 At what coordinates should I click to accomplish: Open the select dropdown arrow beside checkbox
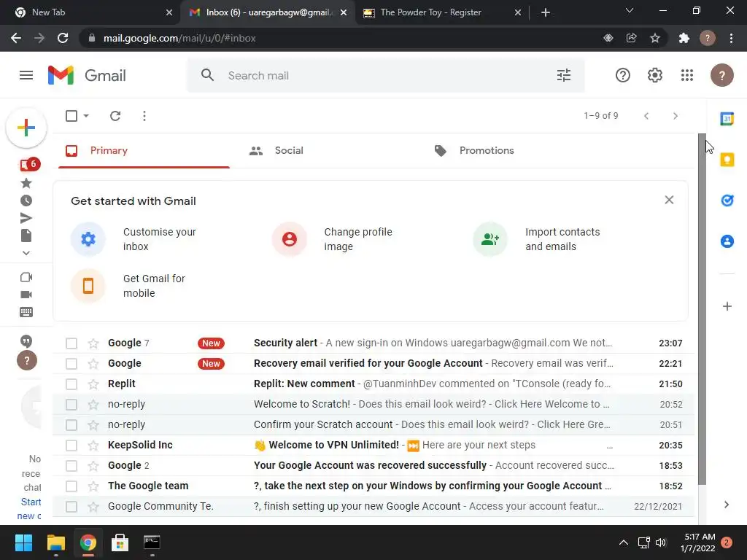coord(86,116)
